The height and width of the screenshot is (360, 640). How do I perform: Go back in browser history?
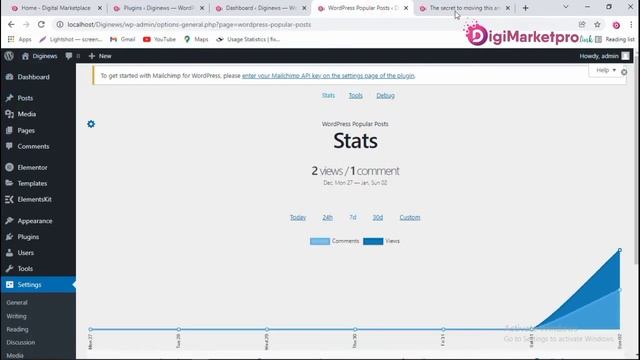(11, 24)
